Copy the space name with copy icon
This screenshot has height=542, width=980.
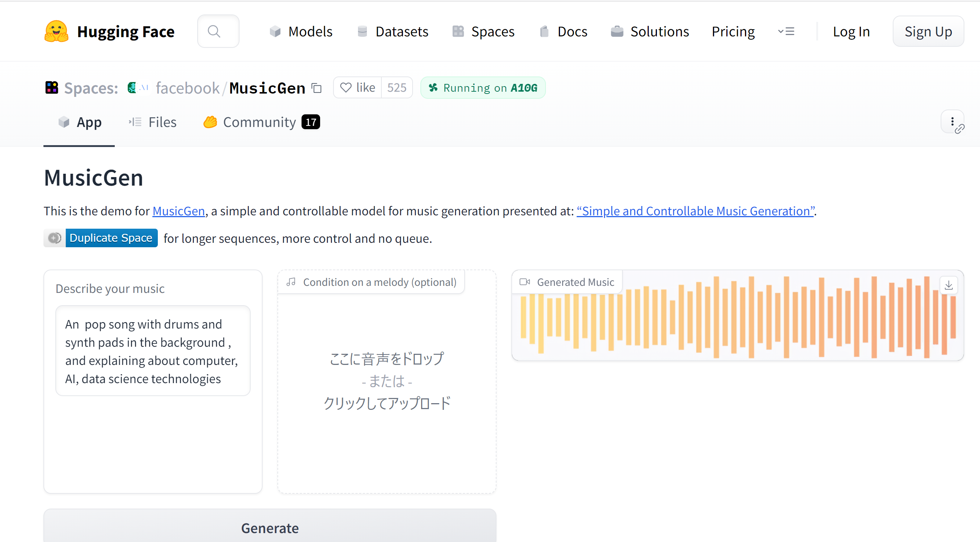tap(316, 88)
